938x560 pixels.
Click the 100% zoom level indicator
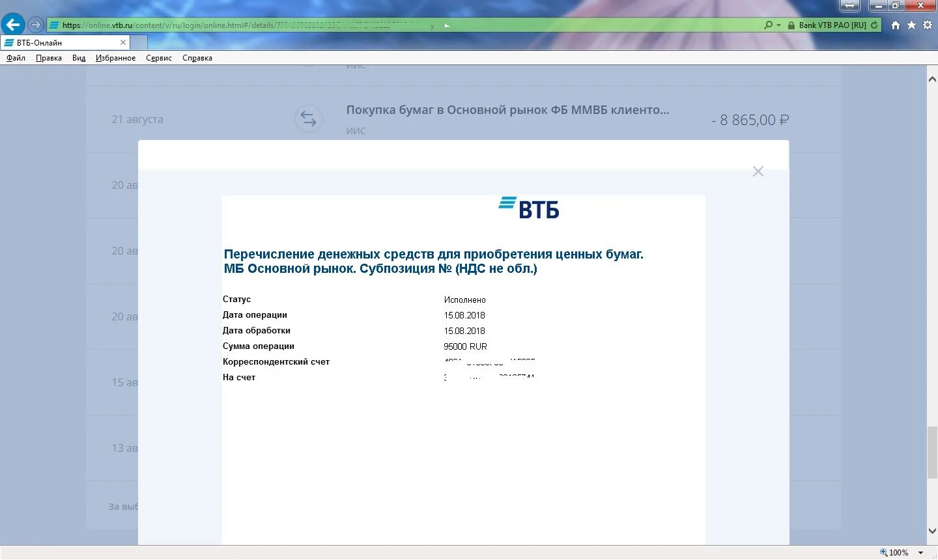[x=894, y=552]
